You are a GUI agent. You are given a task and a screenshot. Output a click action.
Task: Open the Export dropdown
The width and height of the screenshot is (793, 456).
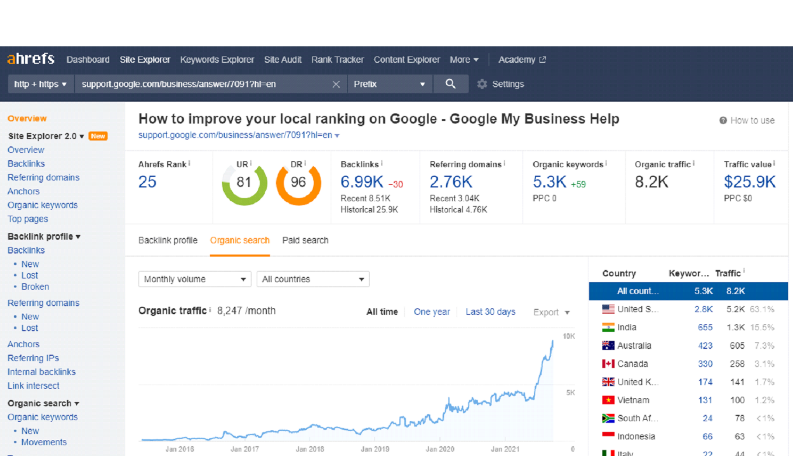551,312
